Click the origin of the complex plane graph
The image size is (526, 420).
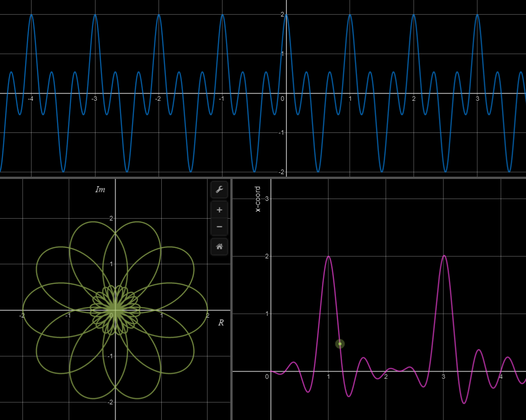click(x=116, y=309)
